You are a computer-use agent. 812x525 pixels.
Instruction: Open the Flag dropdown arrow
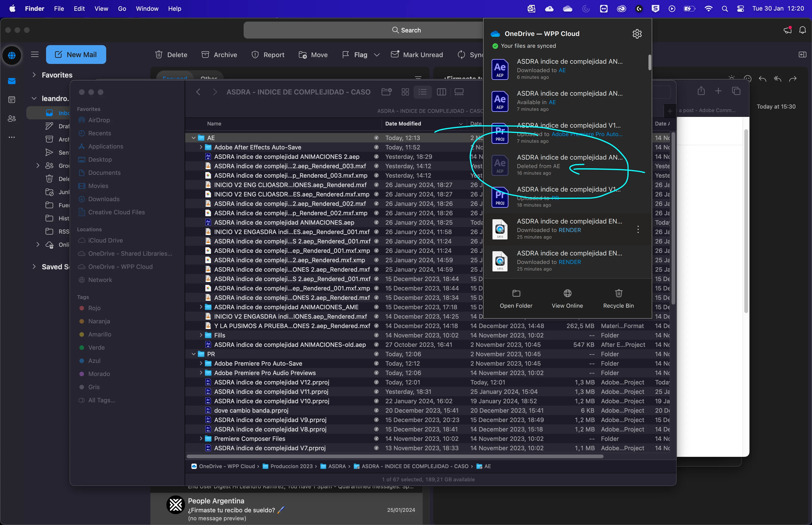coord(377,55)
